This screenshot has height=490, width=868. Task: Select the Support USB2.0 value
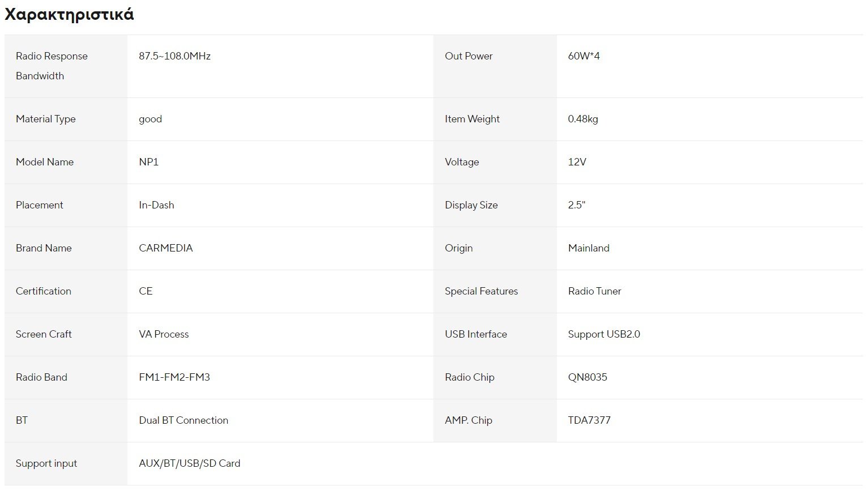pyautogui.click(x=604, y=334)
